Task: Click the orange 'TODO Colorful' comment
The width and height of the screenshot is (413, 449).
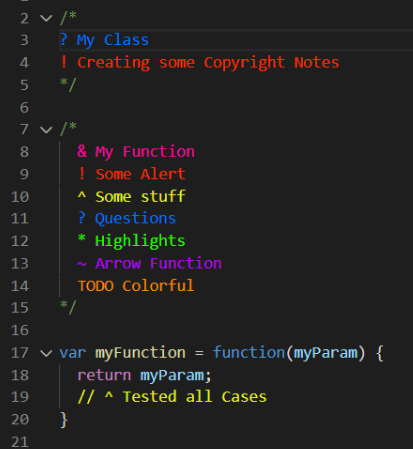Action: 136,286
